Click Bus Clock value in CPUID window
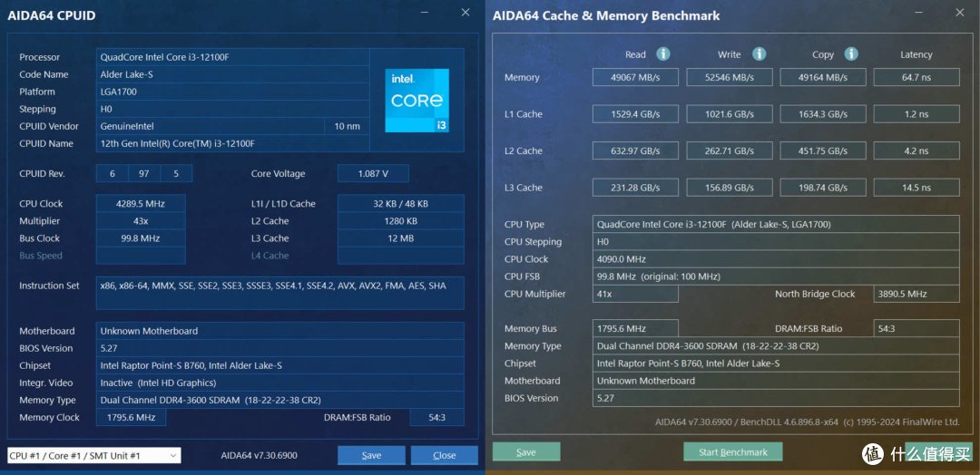 tap(141, 238)
